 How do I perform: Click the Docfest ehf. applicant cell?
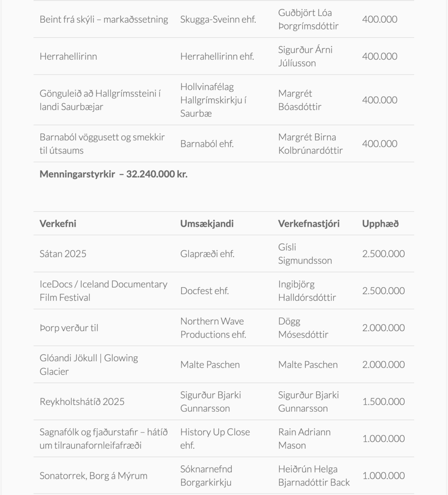pyautogui.click(x=204, y=291)
